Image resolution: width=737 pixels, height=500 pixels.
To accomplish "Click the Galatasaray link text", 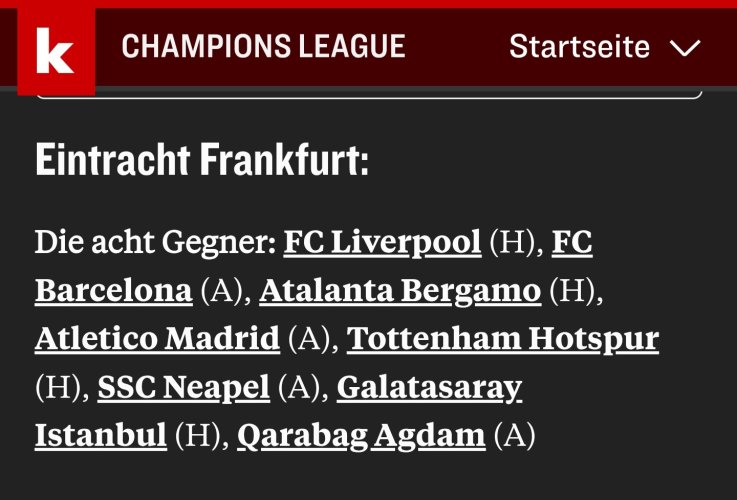I will coord(429,388).
